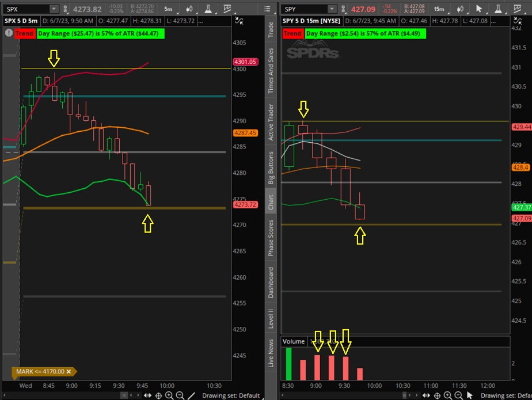Click the Volume study label on SPY chart
The height and width of the screenshot is (400, 532).
pyautogui.click(x=294, y=341)
